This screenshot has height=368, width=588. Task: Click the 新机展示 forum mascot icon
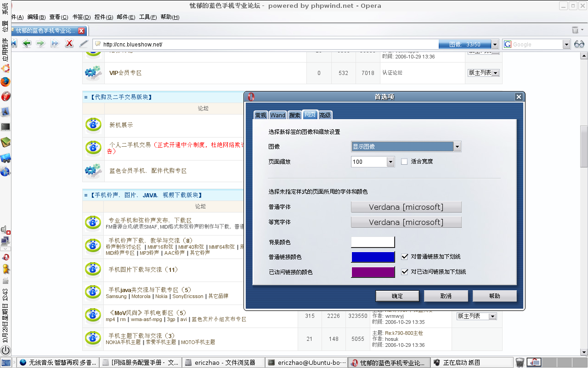[94, 125]
